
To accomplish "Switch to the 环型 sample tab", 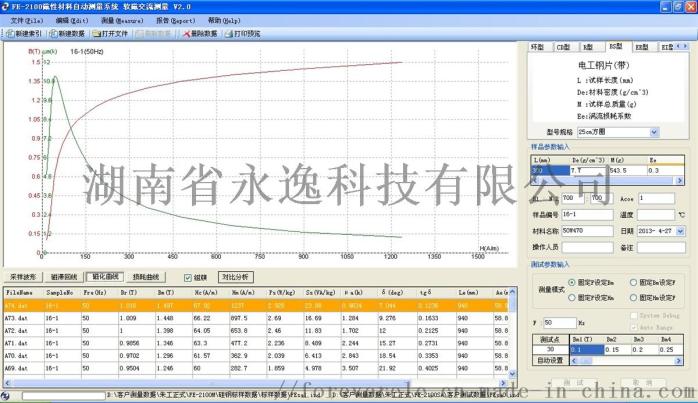I will 538,47.
